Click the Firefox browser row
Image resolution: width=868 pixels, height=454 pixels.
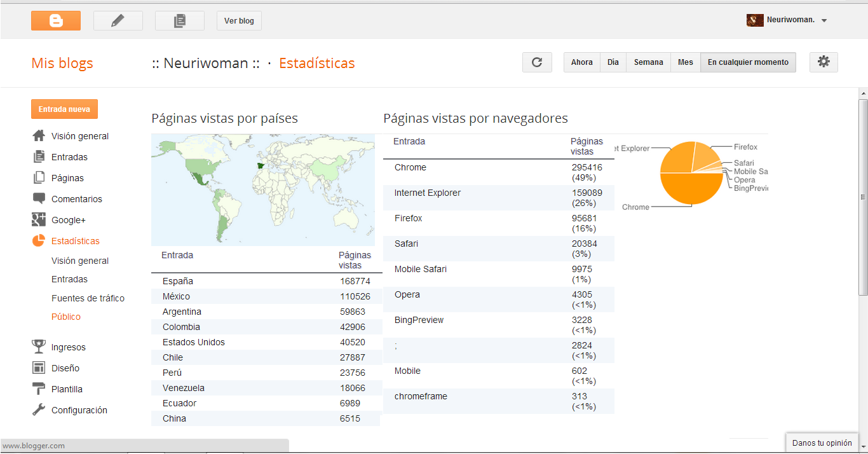(x=499, y=223)
